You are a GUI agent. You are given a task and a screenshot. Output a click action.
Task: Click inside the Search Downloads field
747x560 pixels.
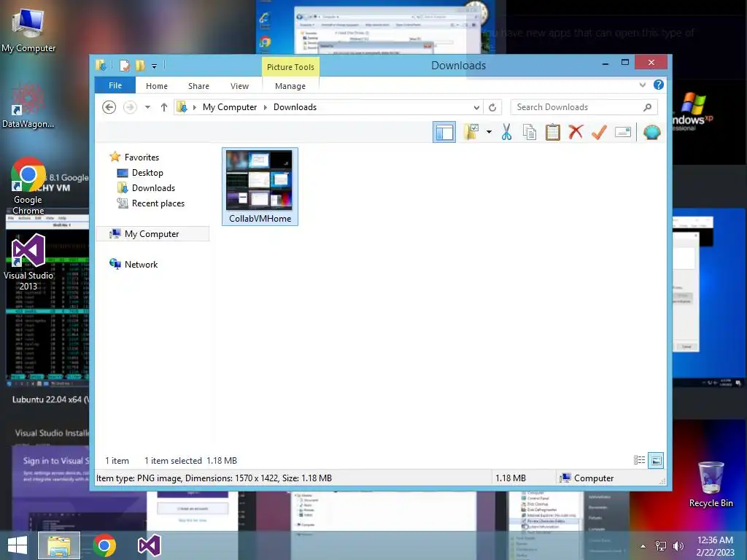584,107
